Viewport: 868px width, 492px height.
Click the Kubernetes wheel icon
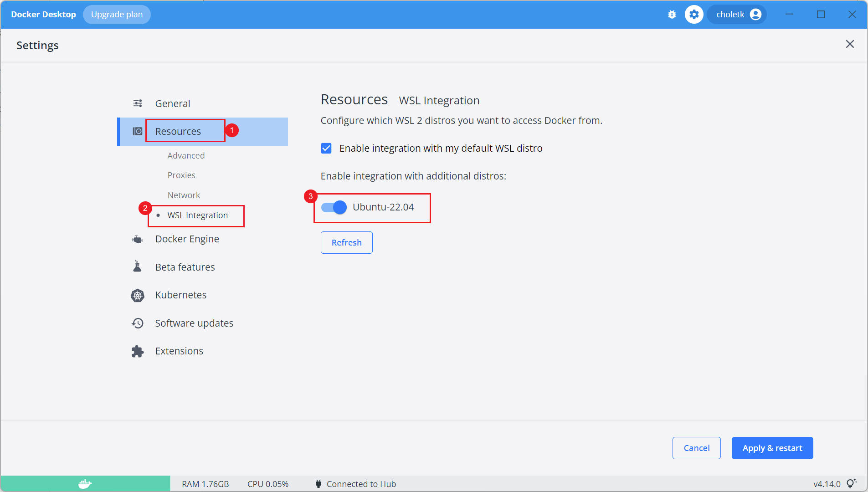click(137, 295)
